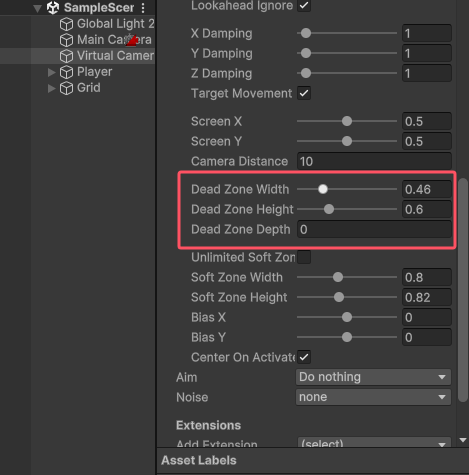This screenshot has width=469, height=475.
Task: Disable the Center On Activate checkbox
Action: tap(304, 357)
